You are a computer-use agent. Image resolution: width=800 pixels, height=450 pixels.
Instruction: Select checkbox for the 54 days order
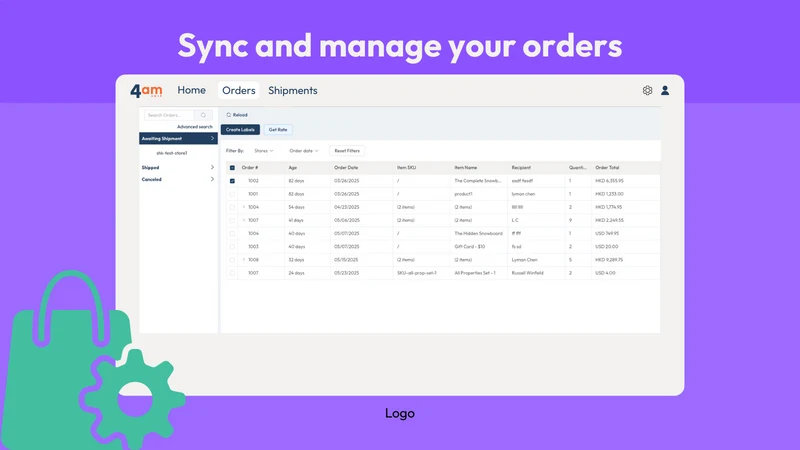232,208
